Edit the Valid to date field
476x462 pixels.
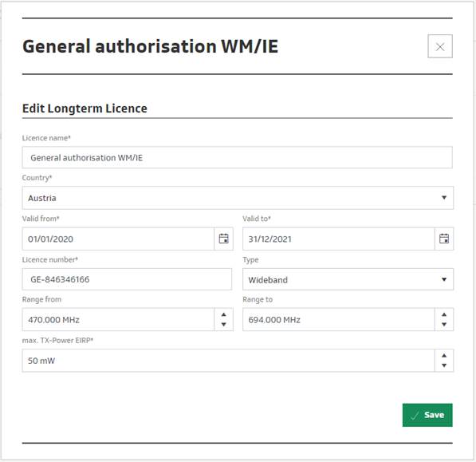pyautogui.click(x=339, y=239)
